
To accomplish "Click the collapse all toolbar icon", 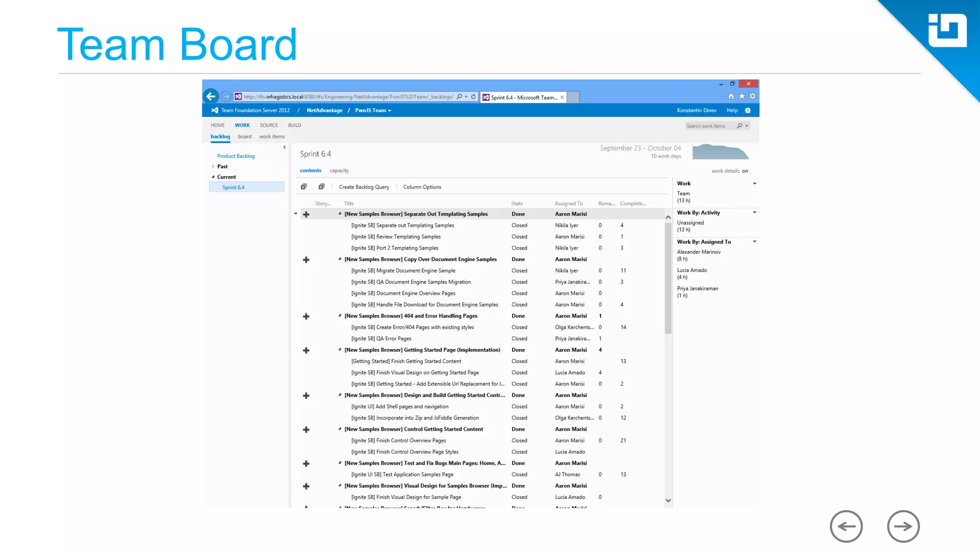I will (x=322, y=187).
